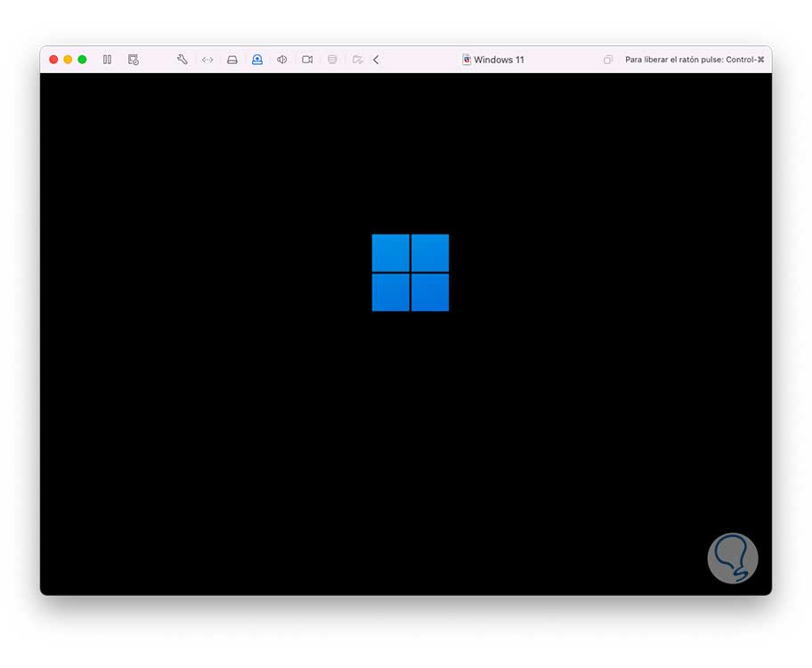Collapse the toolbar with left chevron

click(376, 60)
